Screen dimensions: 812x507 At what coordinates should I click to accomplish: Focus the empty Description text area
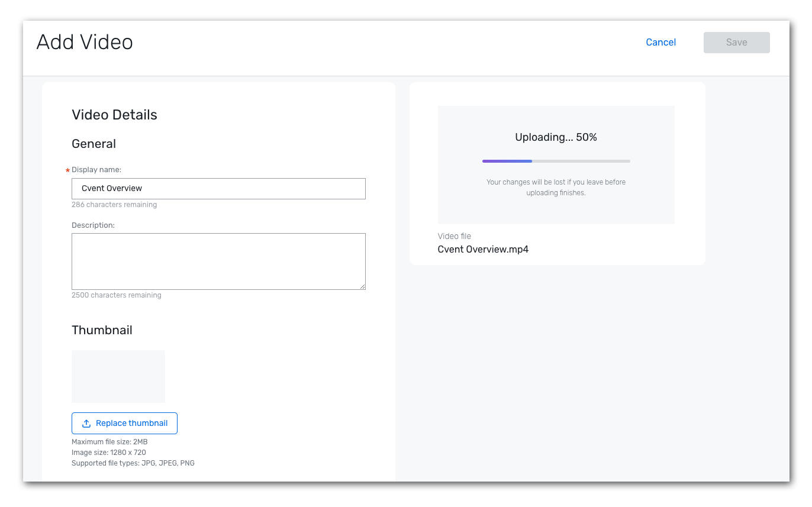[218, 261]
